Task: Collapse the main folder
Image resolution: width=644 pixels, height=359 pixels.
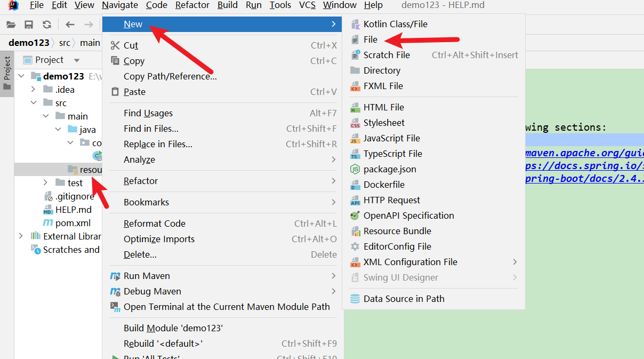Action: [x=46, y=116]
